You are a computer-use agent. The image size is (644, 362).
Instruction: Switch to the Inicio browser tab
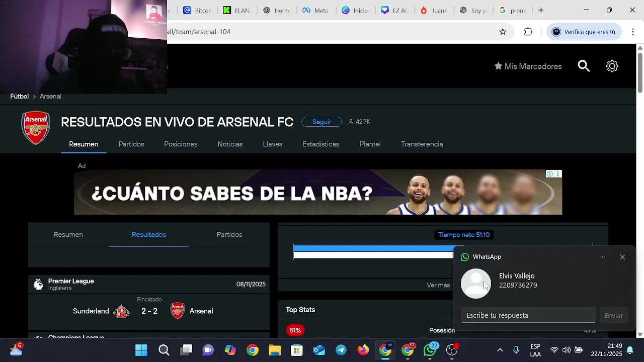pyautogui.click(x=355, y=10)
